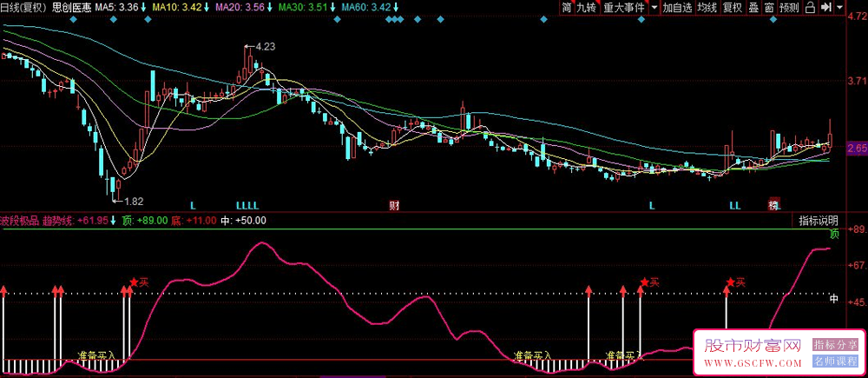Image resolution: width=868 pixels, height=378 pixels.
Task: Click the jump-to-end arrow icon
Action: [825, 7]
